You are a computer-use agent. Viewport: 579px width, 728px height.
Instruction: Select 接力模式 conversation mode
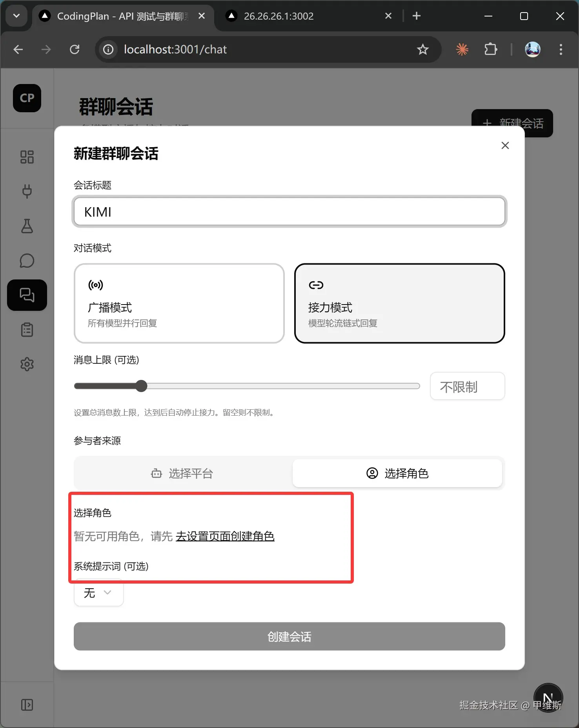tap(399, 303)
